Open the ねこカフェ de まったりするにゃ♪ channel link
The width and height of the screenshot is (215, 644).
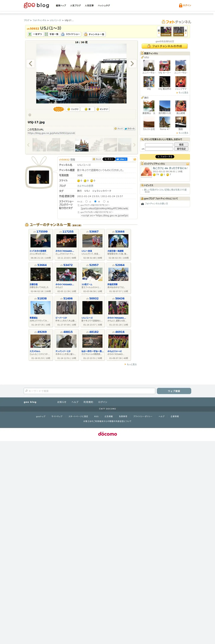point(170,168)
